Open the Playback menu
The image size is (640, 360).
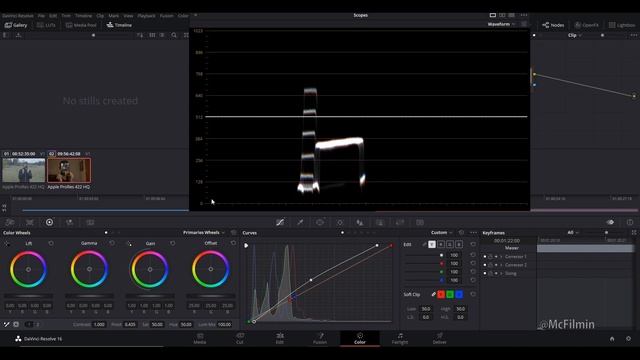point(146,16)
